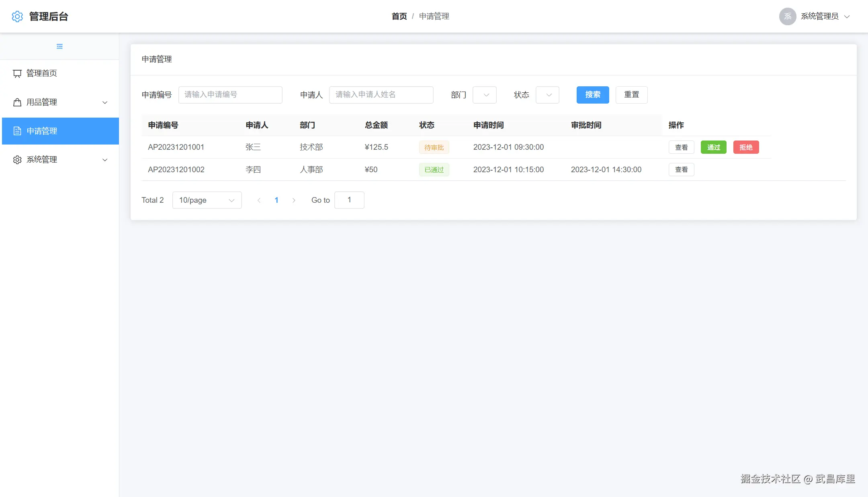This screenshot has width=868, height=497.
Task: Click the 首页 breadcrumb link
Action: coord(399,16)
